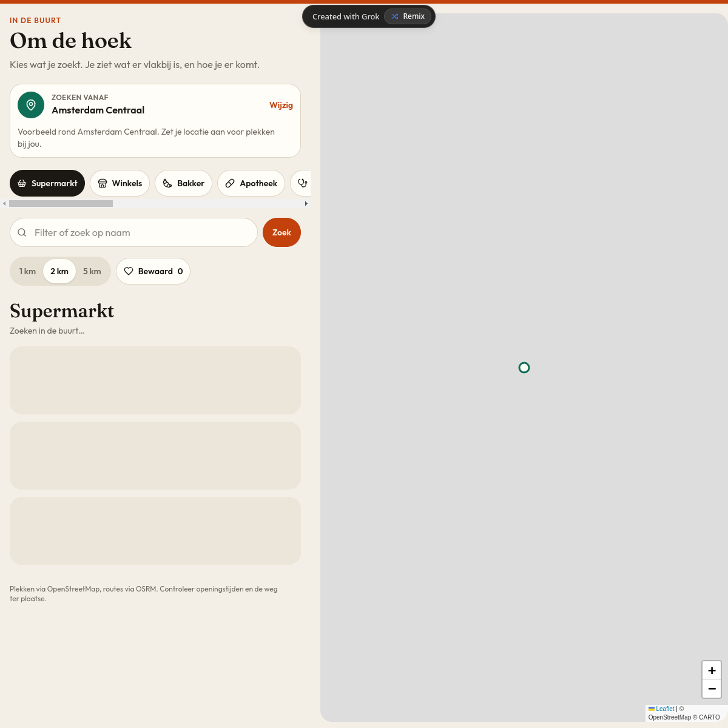This screenshot has width=728, height=728.
Task: Select the Supermarkt category chip
Action: pyautogui.click(x=47, y=183)
